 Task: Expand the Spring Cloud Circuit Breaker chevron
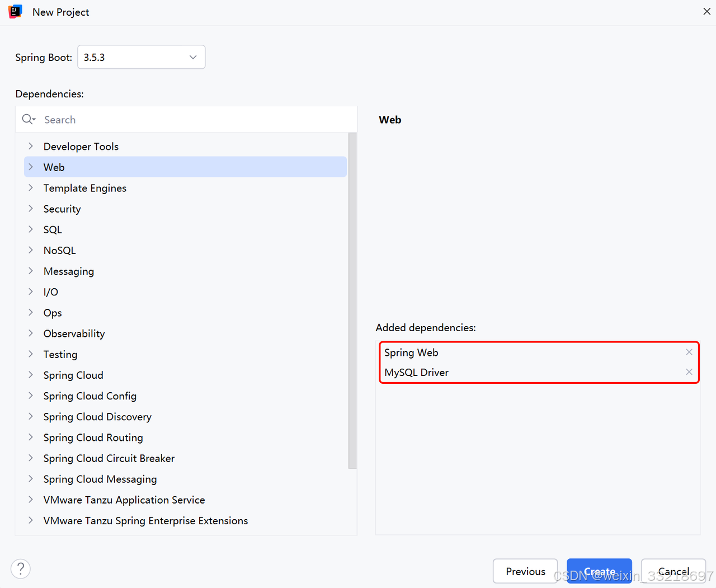click(x=31, y=458)
